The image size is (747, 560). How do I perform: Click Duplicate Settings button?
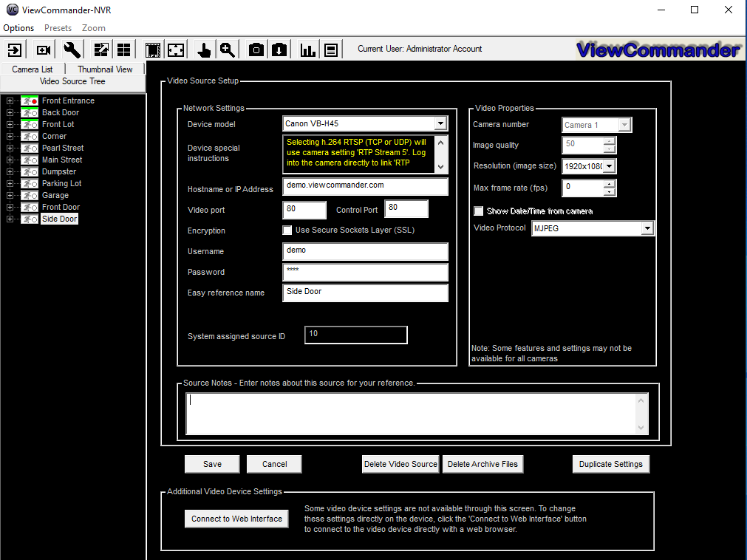611,464
